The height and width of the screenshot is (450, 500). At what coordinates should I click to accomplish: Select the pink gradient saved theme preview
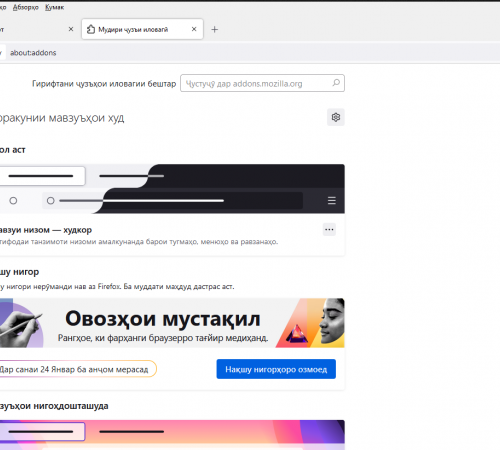coord(172,435)
